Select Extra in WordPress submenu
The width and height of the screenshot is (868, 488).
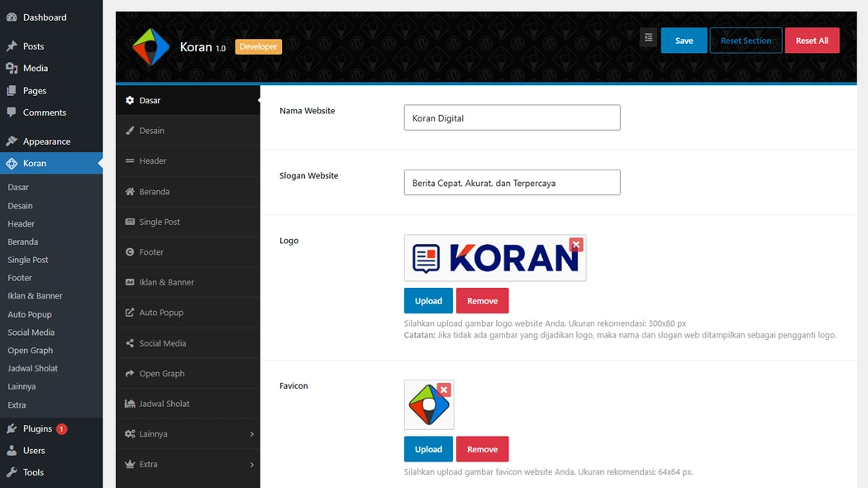[x=17, y=405]
